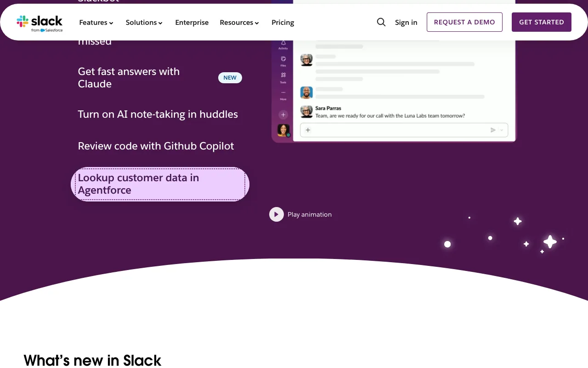Viewport: 588px width, 368px height.
Task: Expand the Features menu
Action: [x=96, y=23]
